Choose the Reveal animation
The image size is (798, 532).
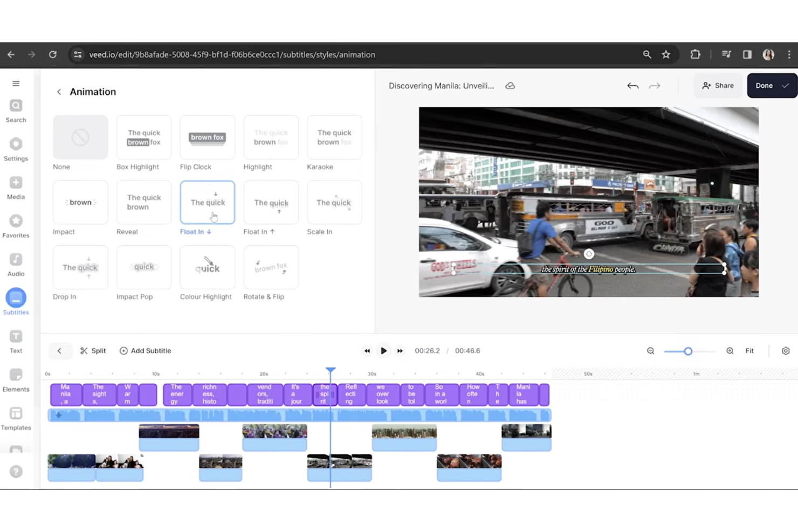pos(144,202)
